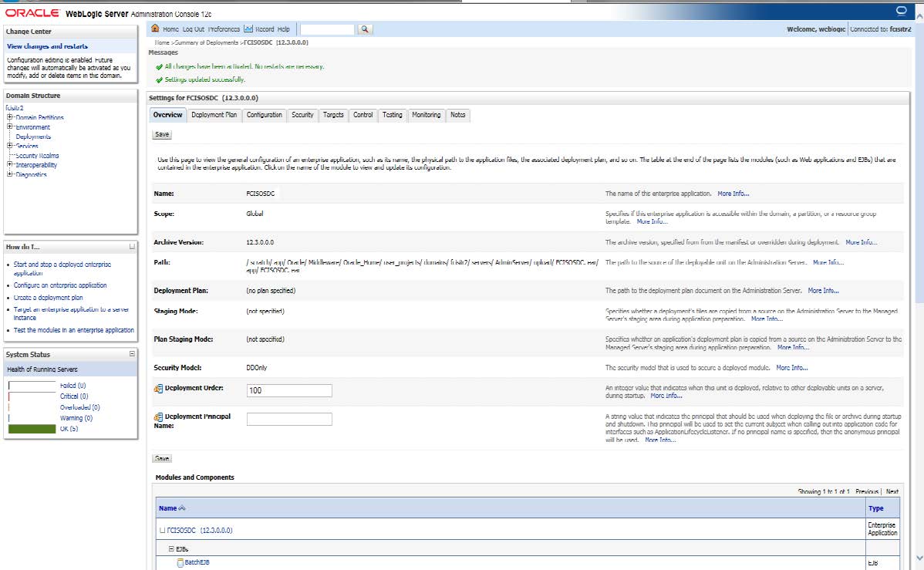Open Test the modules help link

click(74, 330)
